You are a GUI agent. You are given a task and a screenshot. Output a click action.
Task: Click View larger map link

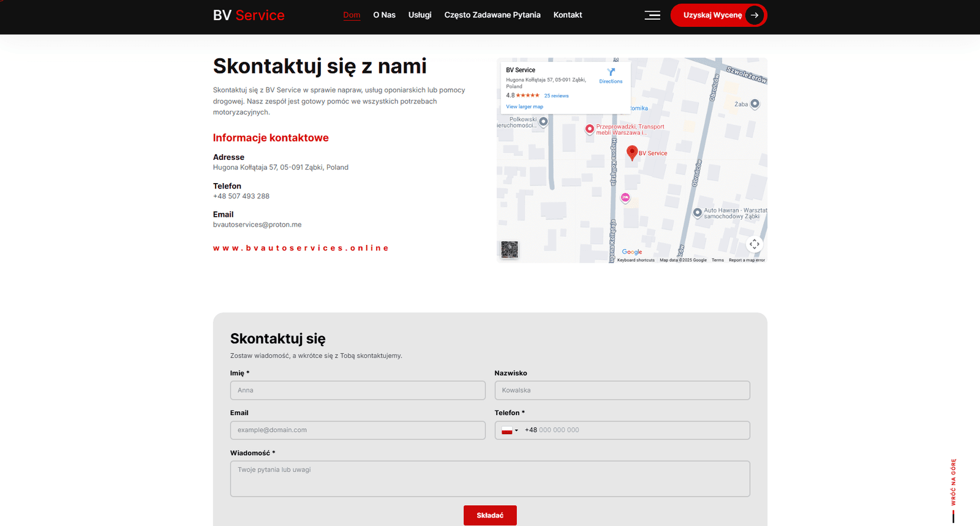[x=524, y=107]
